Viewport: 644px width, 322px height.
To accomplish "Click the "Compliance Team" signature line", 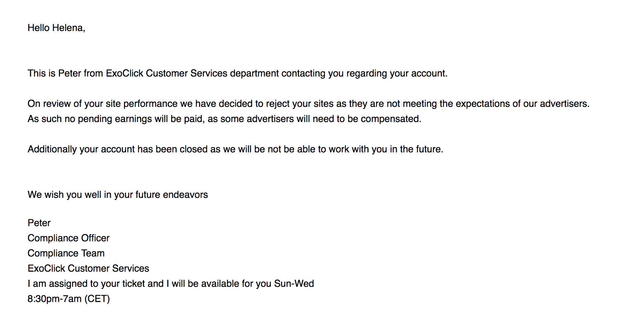I will 66,253.
